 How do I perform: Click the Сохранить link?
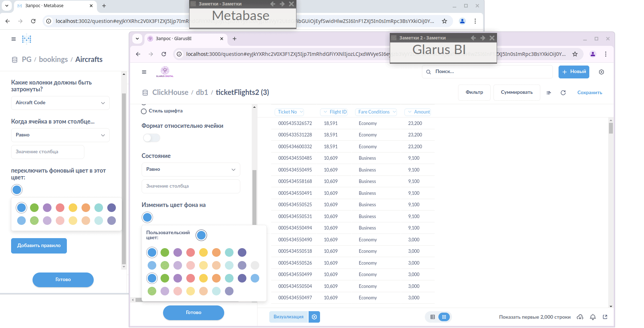pyautogui.click(x=590, y=93)
